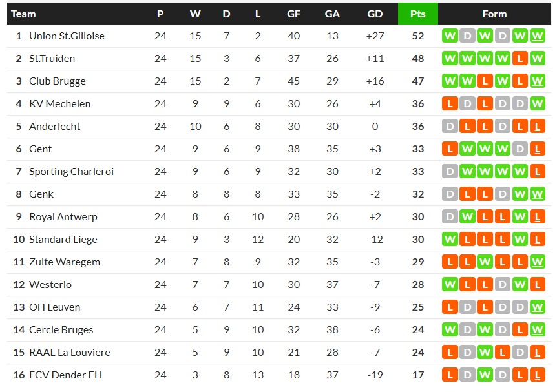Click the Team column header
Viewport: 557px width, 392px height.
tap(24, 14)
